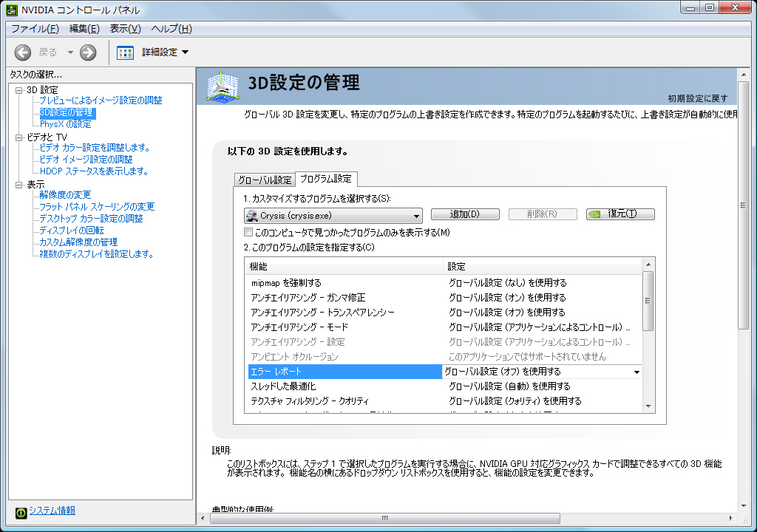Screen dimensions: 757x532
Task: Open the システム情報 link
Action: tap(52, 511)
